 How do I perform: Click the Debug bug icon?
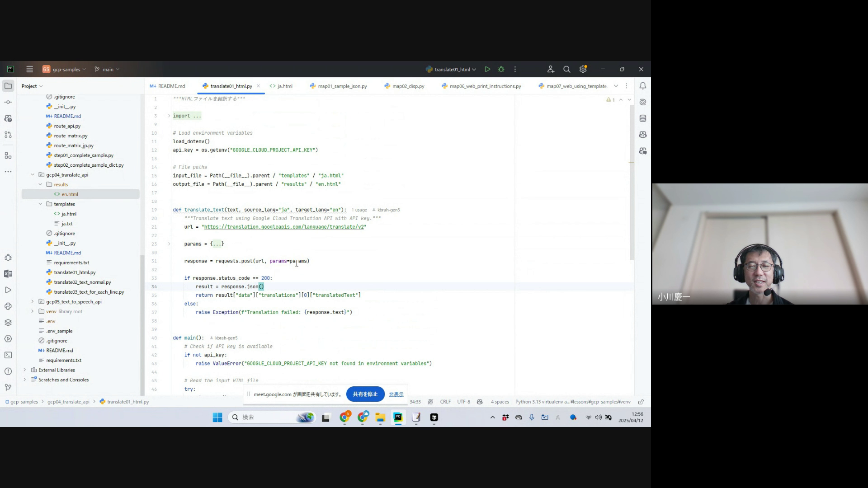(501, 70)
